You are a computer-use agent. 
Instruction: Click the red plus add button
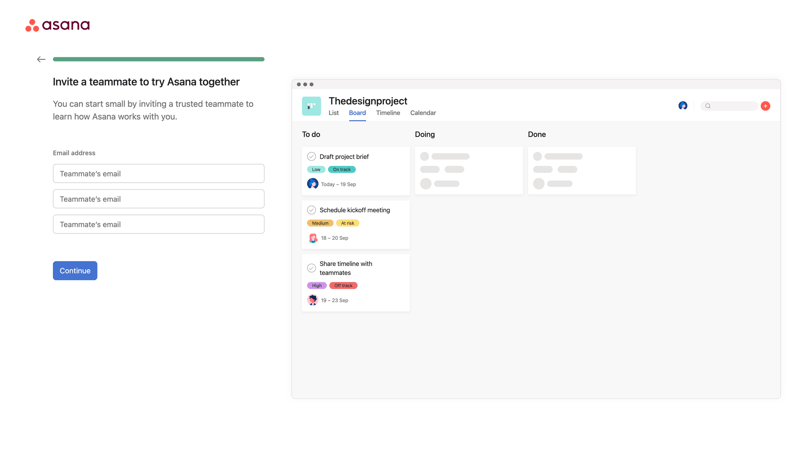click(765, 106)
